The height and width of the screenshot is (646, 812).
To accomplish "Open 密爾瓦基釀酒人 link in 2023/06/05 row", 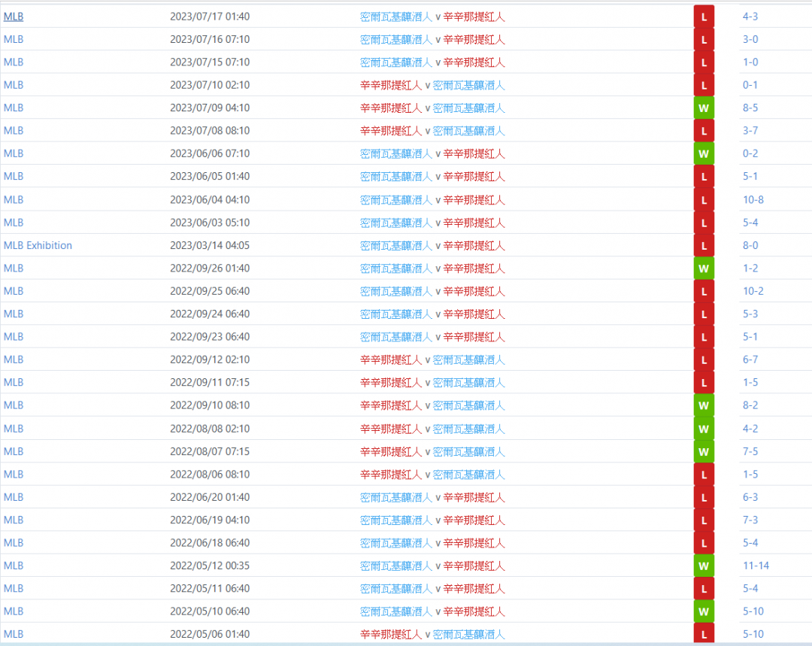I will click(x=396, y=177).
